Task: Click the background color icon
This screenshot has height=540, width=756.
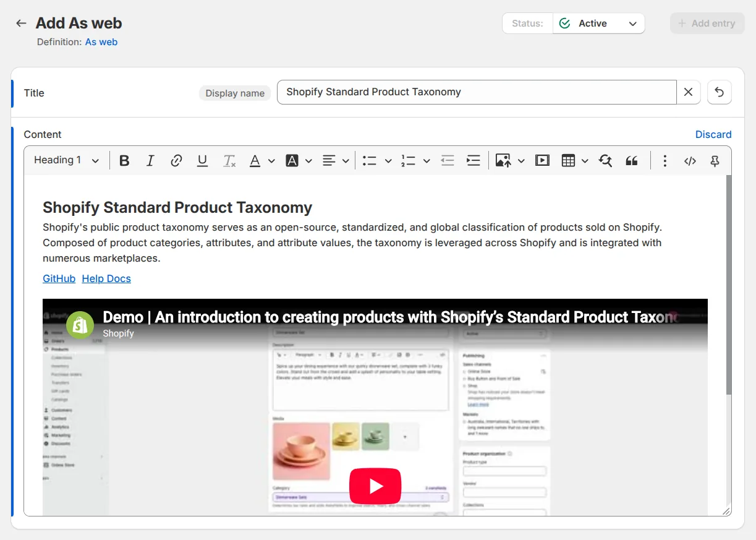Action: click(292, 161)
